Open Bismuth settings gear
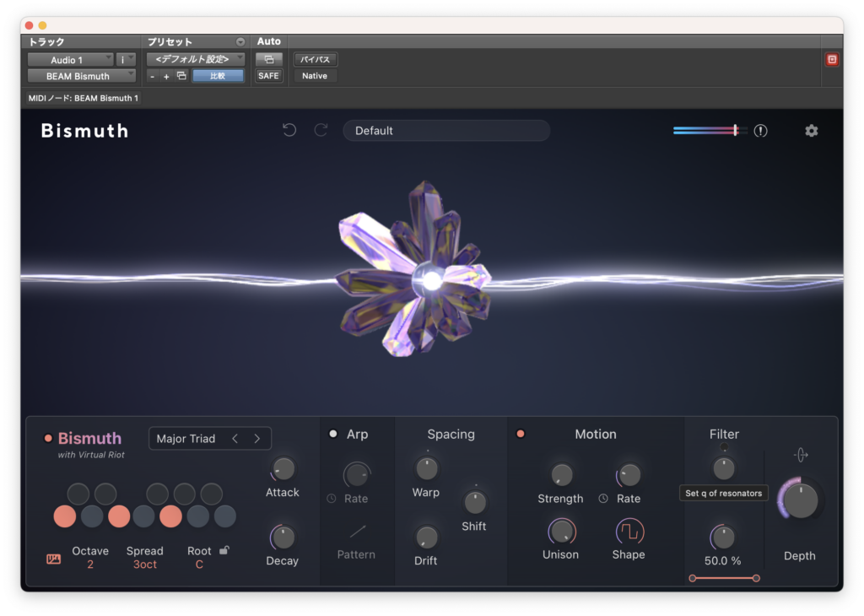Image resolution: width=864 pixels, height=616 pixels. click(x=811, y=131)
